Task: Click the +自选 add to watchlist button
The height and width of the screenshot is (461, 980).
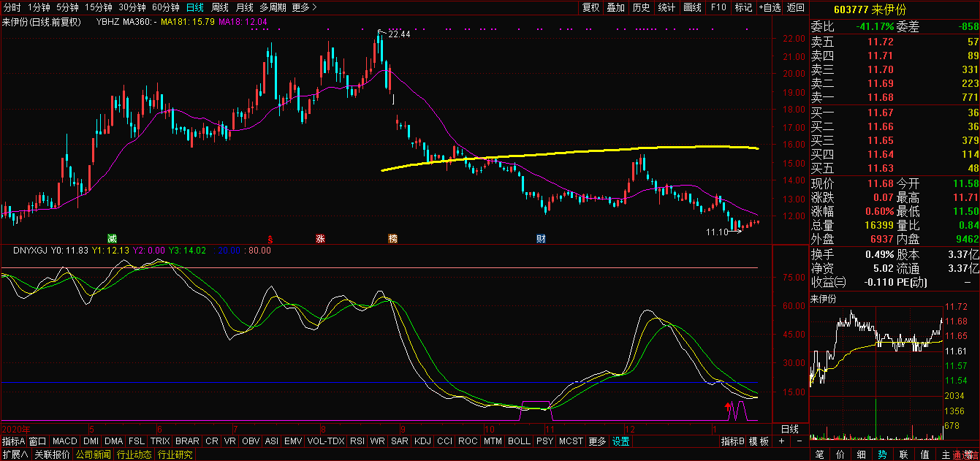Action: (x=770, y=7)
